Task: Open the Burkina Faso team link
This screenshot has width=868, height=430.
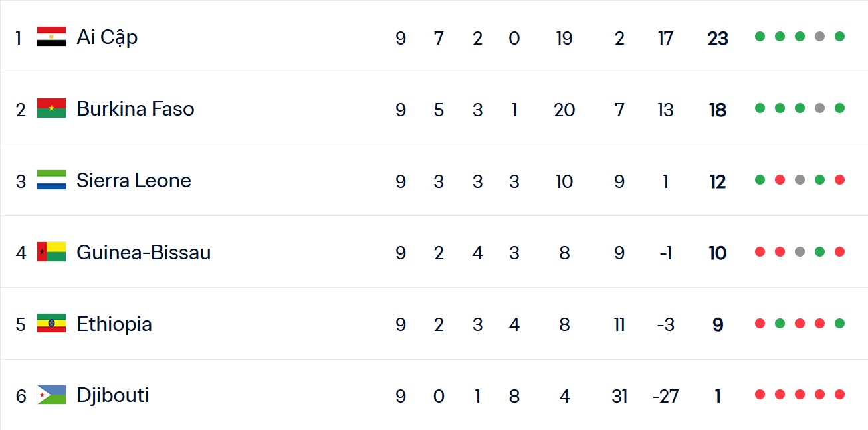Action: click(135, 109)
